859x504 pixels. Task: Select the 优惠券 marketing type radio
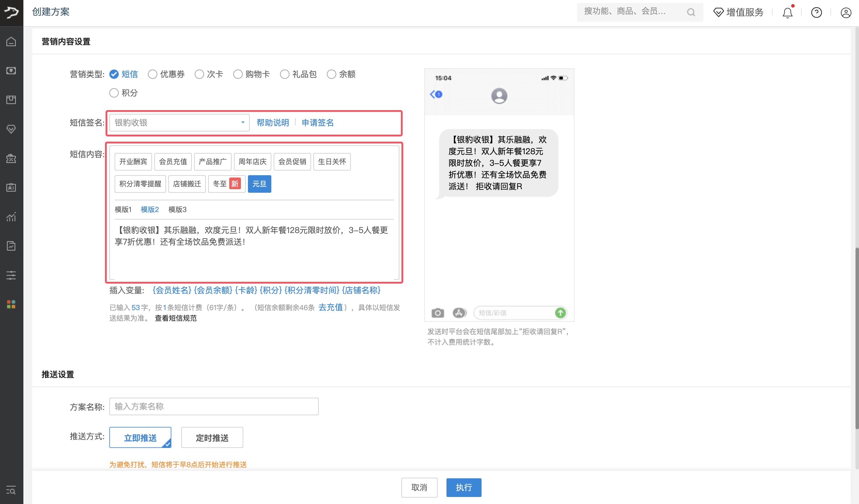(153, 74)
